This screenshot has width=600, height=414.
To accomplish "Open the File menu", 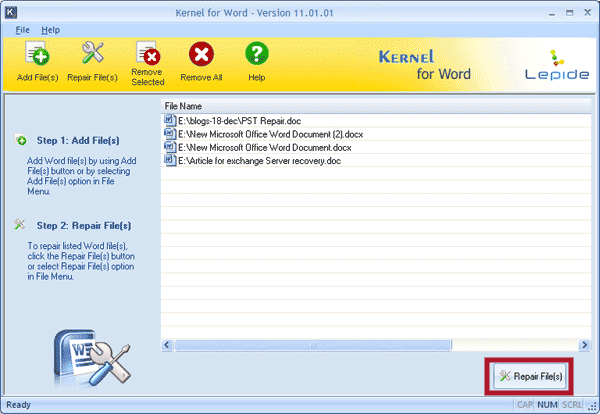I will (23, 30).
